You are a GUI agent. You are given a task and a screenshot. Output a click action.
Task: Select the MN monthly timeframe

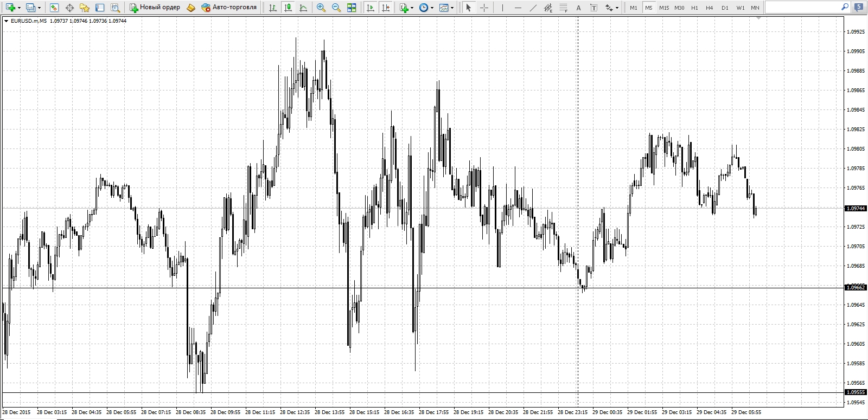tap(755, 8)
